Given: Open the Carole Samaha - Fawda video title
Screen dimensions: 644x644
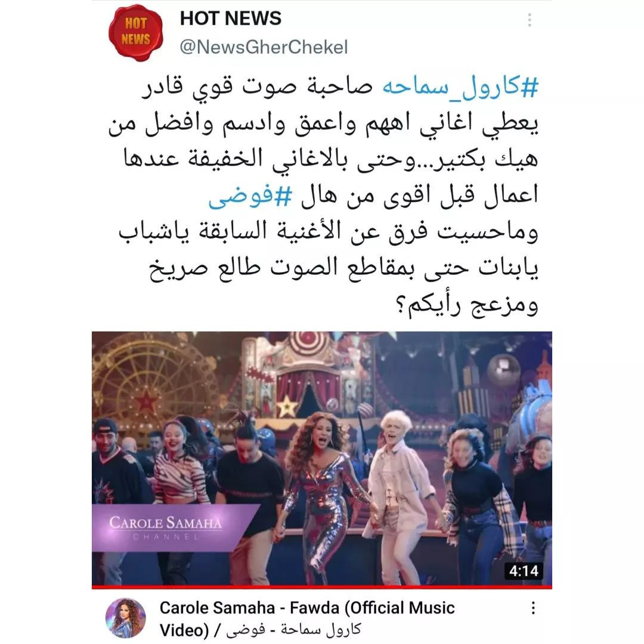Looking at the screenshot, I should pos(307,618).
